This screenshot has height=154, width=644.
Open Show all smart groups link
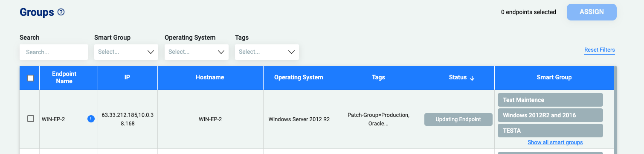coord(555,142)
